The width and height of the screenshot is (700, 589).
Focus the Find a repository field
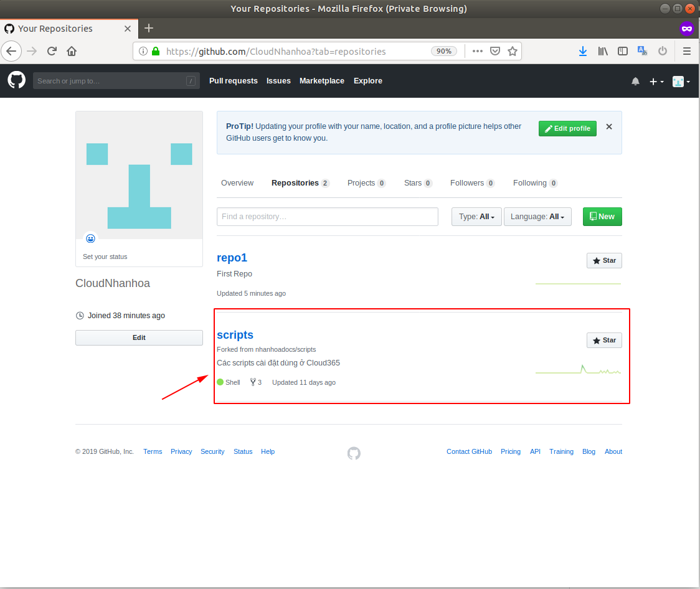coord(327,217)
